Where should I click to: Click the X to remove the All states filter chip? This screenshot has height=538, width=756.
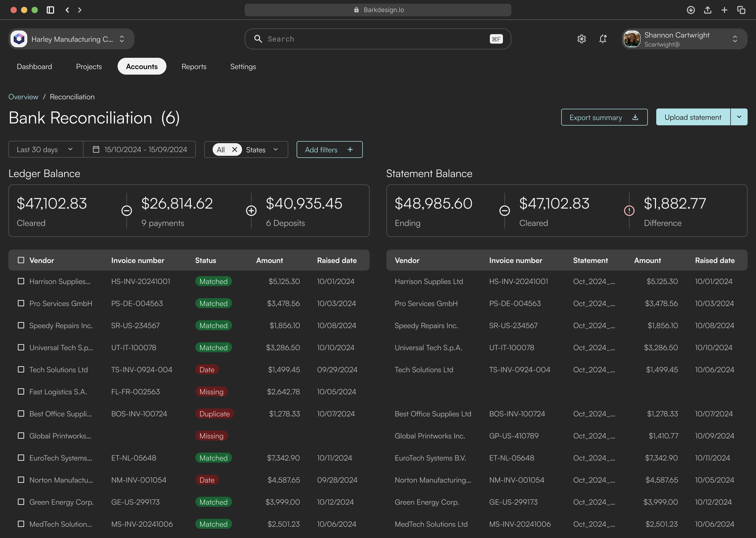pyautogui.click(x=234, y=149)
